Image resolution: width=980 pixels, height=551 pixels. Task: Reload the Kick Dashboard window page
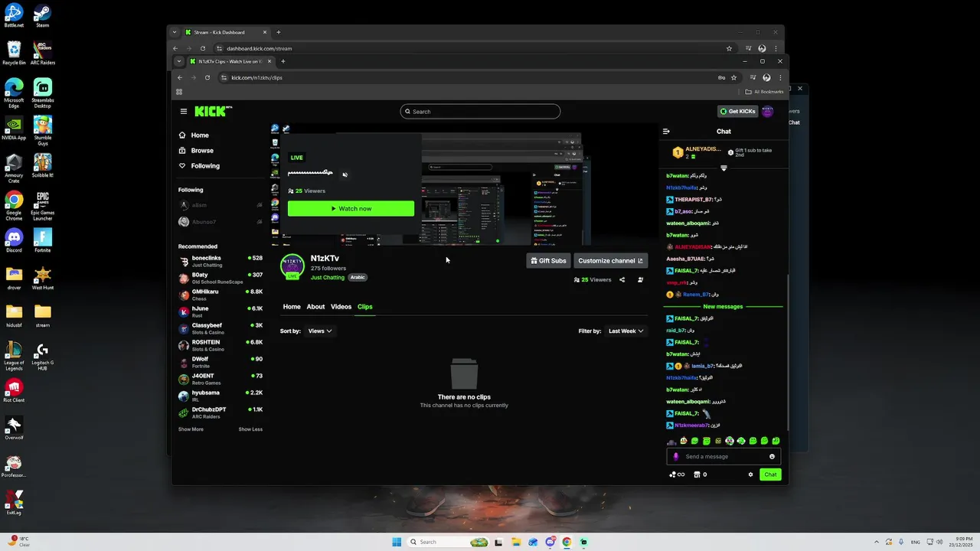(x=203, y=48)
